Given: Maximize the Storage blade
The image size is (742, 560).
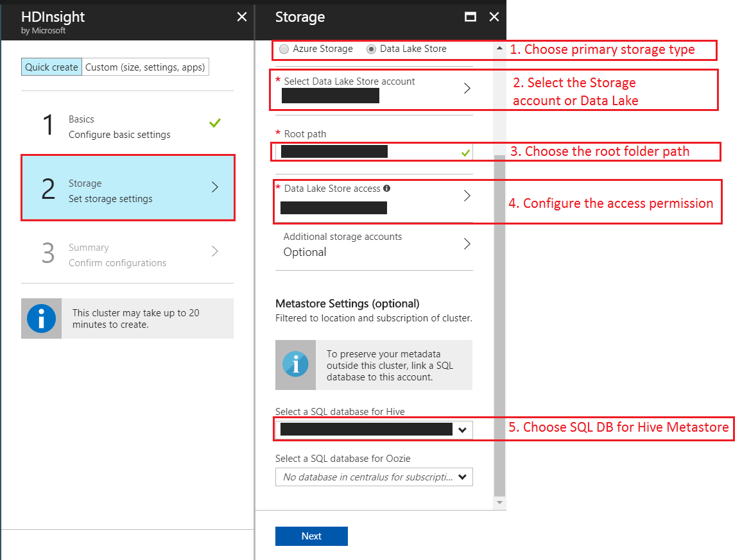Looking at the screenshot, I should 470,17.
